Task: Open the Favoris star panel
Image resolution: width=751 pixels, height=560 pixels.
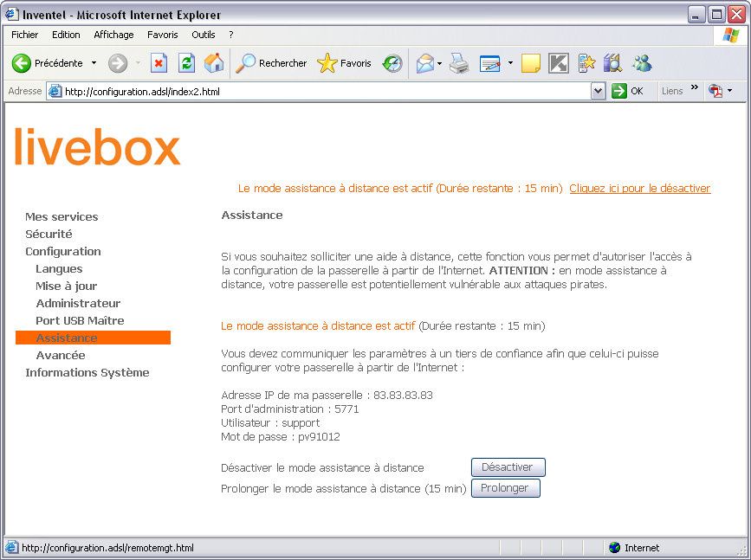Action: [344, 63]
